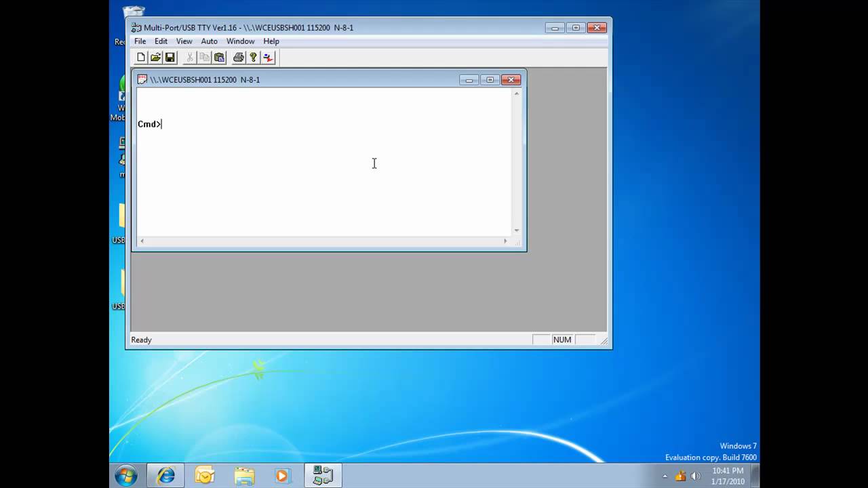The height and width of the screenshot is (488, 868).
Task: Minimize the Multi-Port/USB TTY main window
Action: click(x=555, y=28)
